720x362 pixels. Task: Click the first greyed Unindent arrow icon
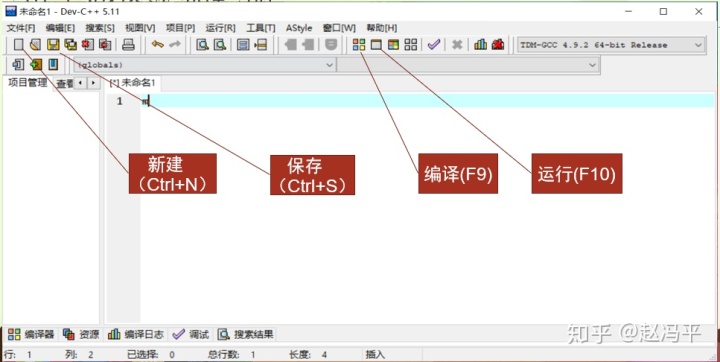[x=290, y=45]
